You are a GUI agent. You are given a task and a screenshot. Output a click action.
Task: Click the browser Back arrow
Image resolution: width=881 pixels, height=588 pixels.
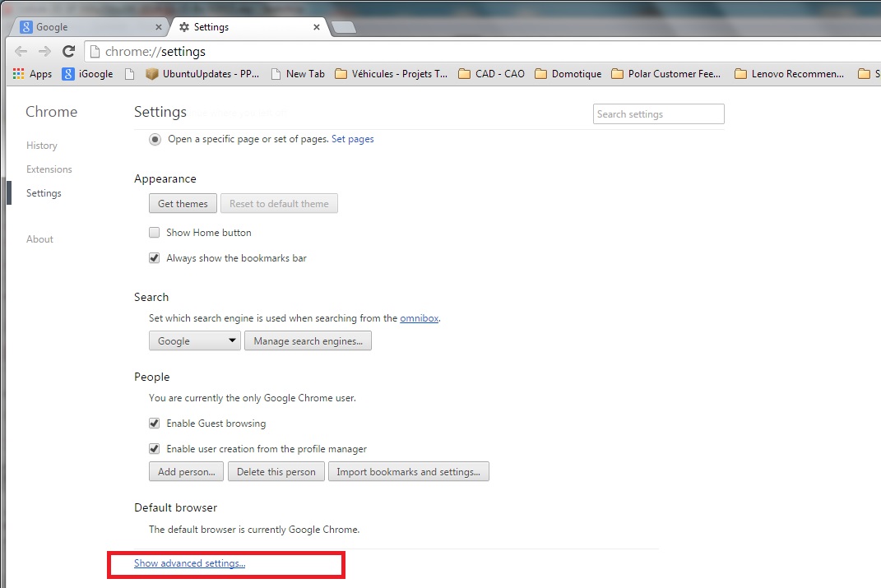pos(21,51)
